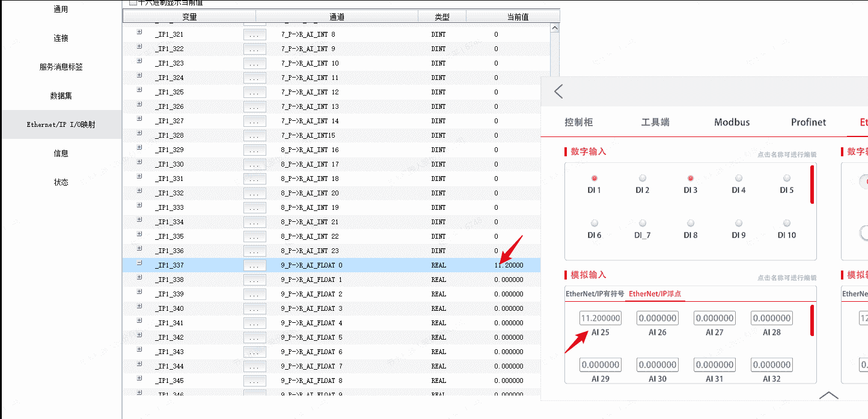Toggle the DI 3 digital input indicator

click(691, 179)
